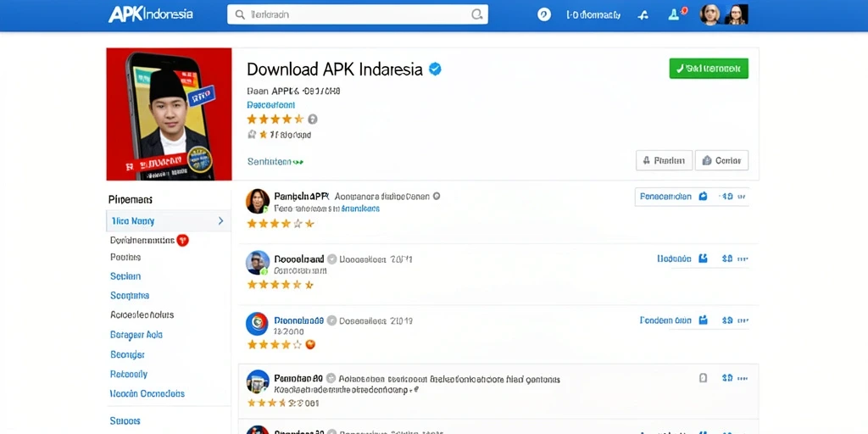The height and width of the screenshot is (434, 868).
Task: Click the APK Indonesia logo
Action: click(151, 14)
